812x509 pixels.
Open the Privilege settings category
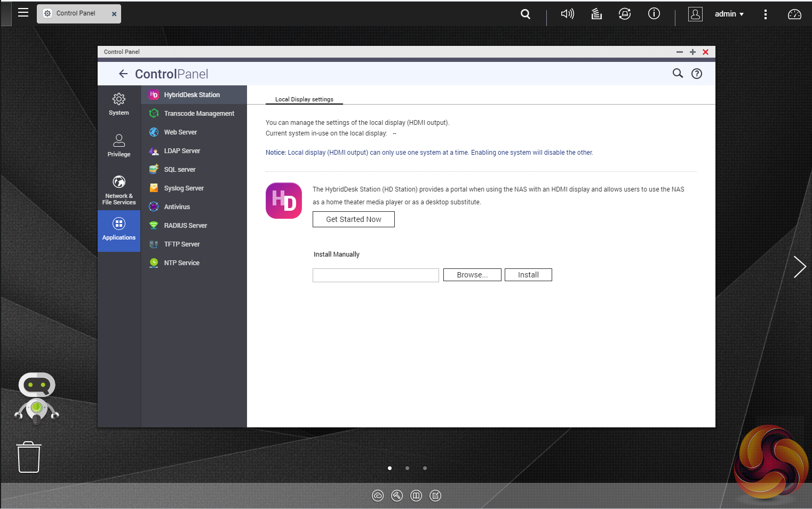(x=119, y=146)
